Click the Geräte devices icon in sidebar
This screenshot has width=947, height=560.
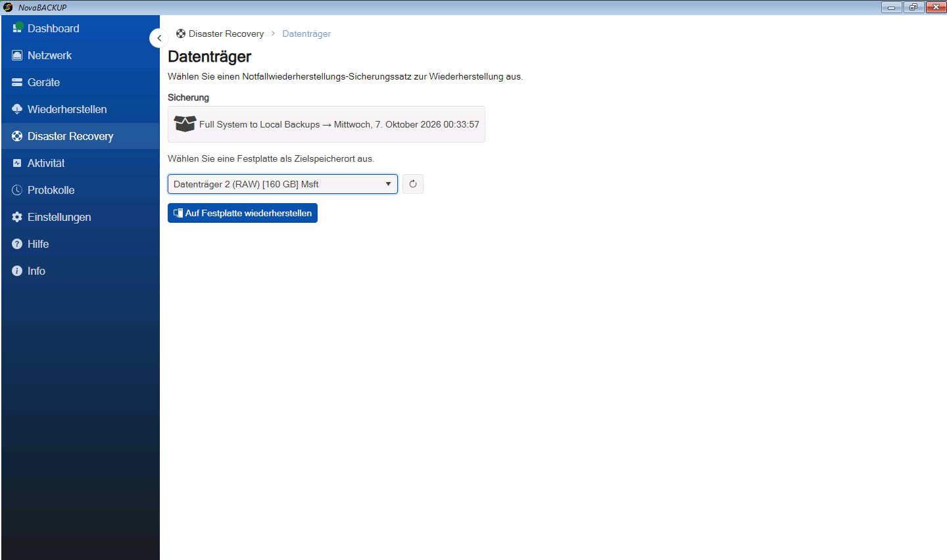pos(17,82)
